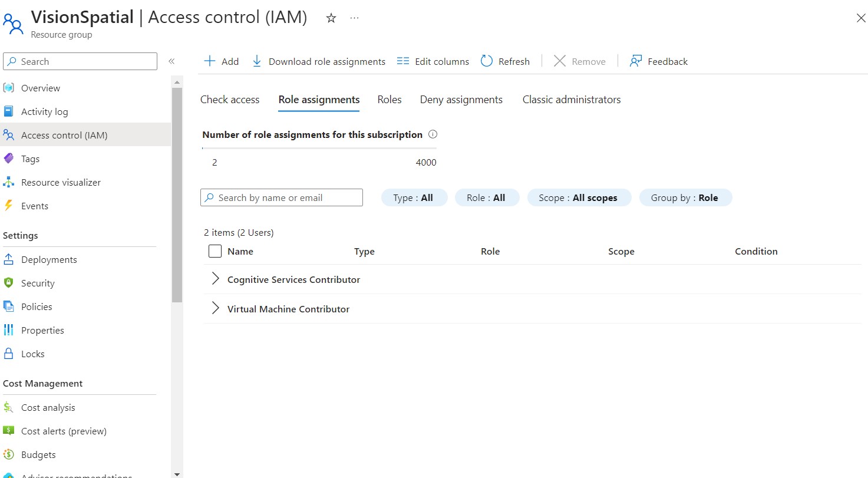Click the sidebar scrollbar thumb

[177, 195]
